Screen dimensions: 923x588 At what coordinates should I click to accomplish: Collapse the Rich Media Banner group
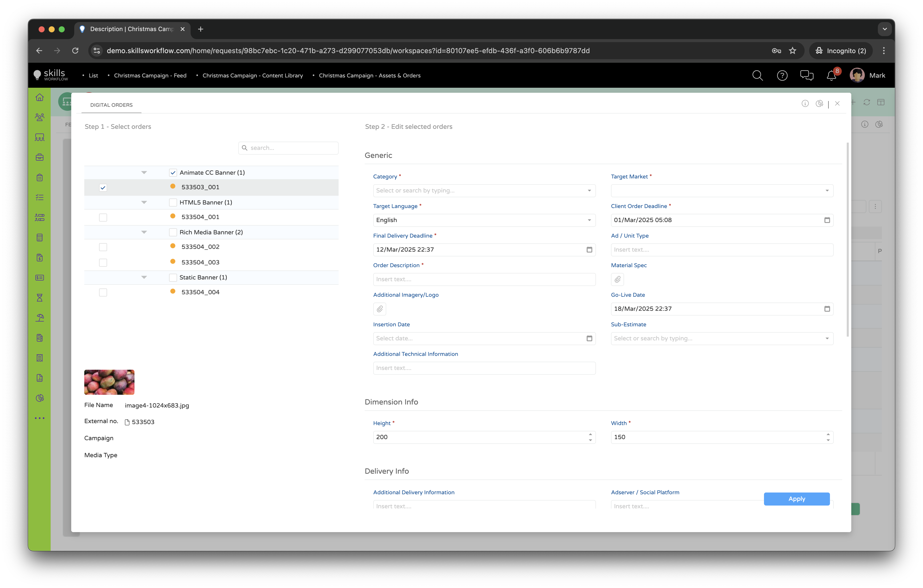tap(144, 233)
